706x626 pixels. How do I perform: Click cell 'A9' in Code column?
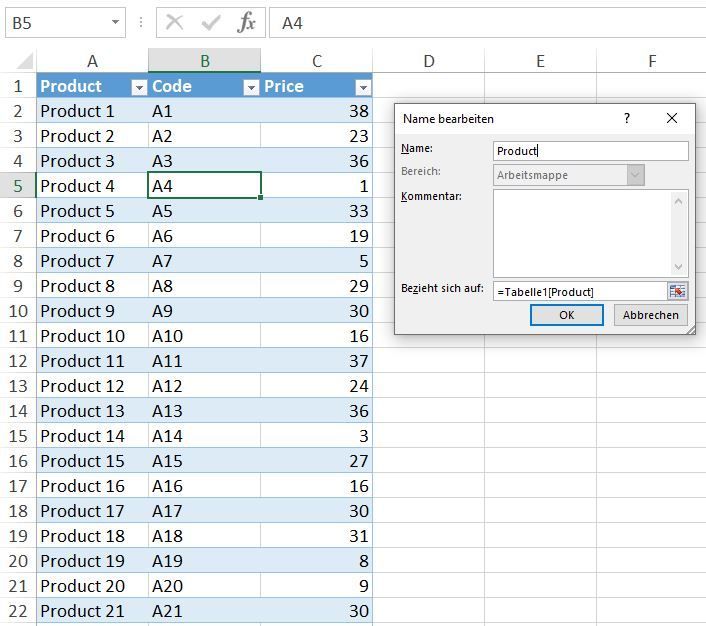click(204, 311)
